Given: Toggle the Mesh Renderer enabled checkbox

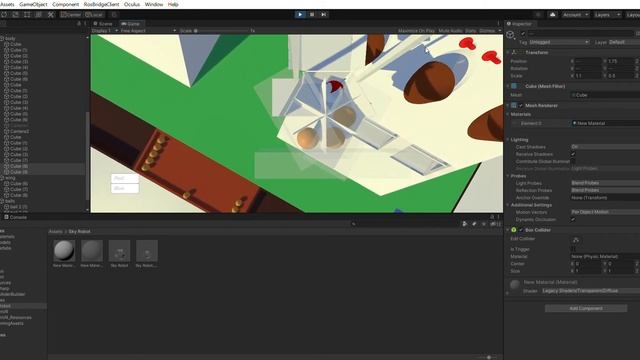Looking at the screenshot, I should pos(521,105).
